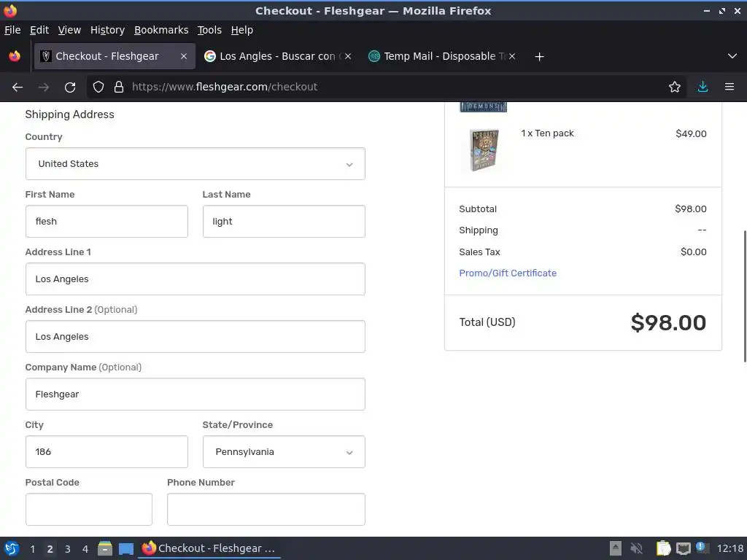
Task: Click the Phone Number field
Action: (x=266, y=510)
